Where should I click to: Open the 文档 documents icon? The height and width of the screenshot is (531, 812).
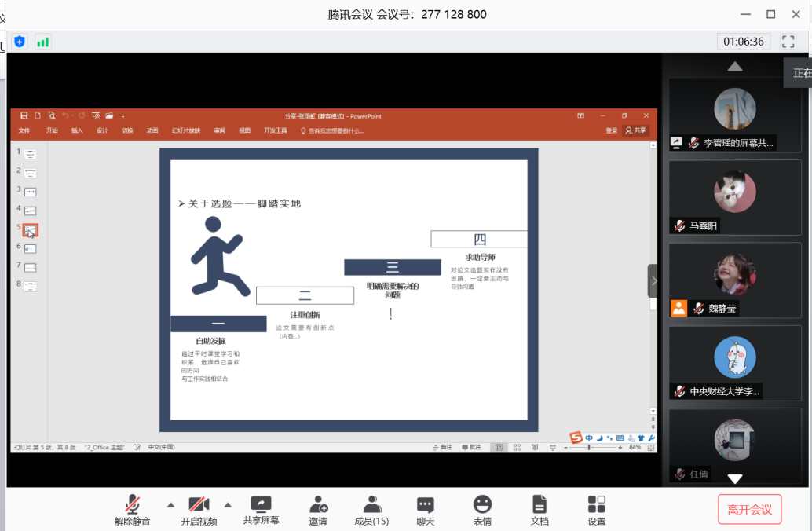pos(540,504)
